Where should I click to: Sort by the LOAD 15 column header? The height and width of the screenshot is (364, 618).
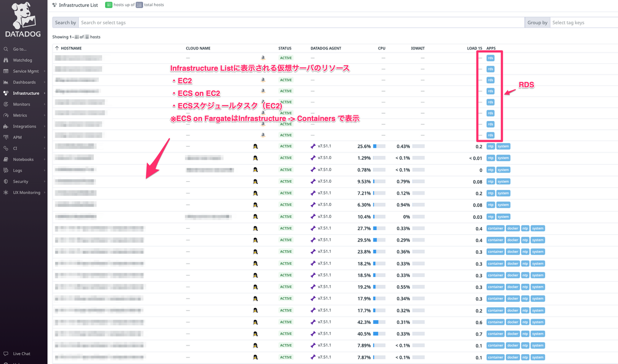point(475,48)
